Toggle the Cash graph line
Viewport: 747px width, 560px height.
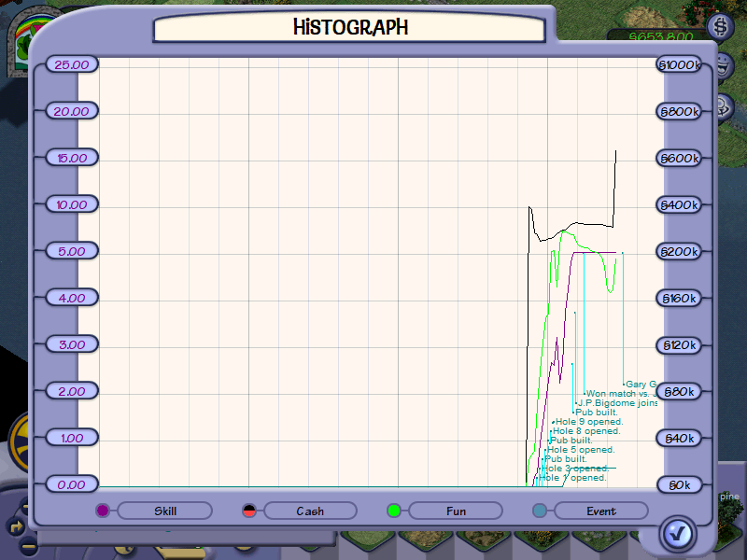tap(310, 511)
